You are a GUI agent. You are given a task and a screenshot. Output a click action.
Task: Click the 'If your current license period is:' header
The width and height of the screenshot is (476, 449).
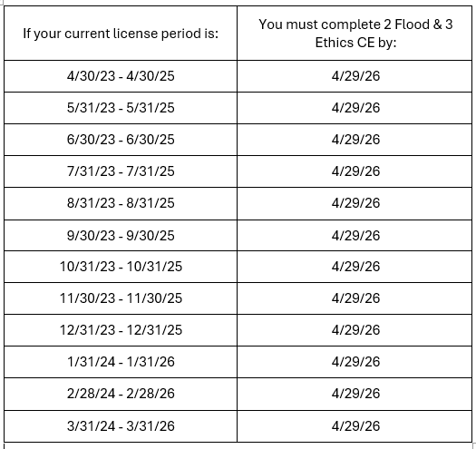click(121, 34)
